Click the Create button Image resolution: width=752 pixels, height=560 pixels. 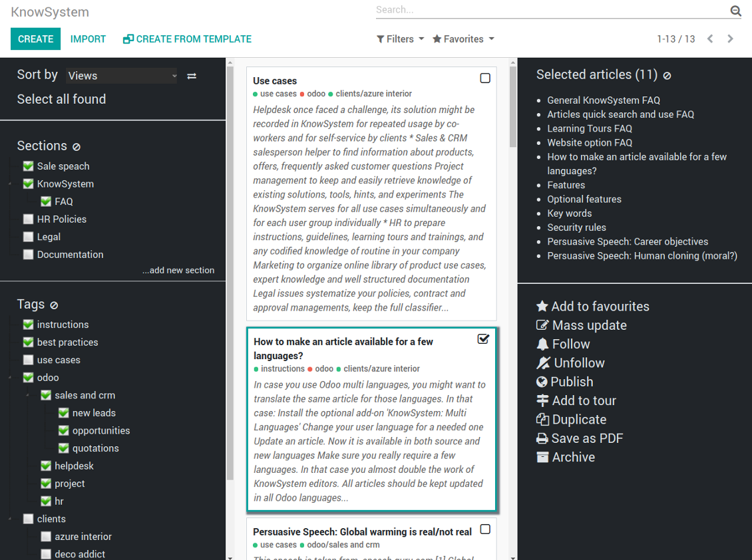tap(35, 39)
